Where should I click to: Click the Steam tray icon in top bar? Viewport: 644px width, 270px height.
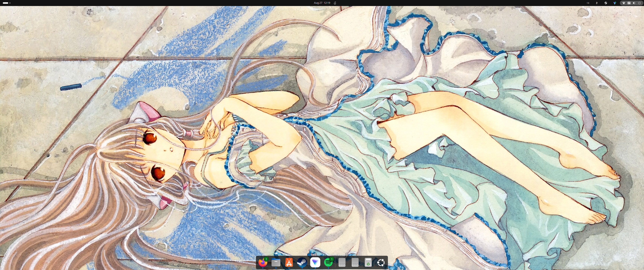606,3
